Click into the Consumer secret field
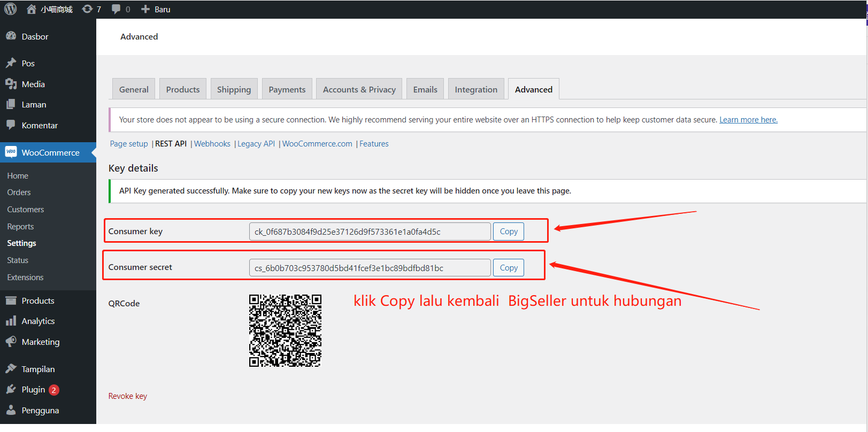The height and width of the screenshot is (432, 868). pyautogui.click(x=370, y=268)
